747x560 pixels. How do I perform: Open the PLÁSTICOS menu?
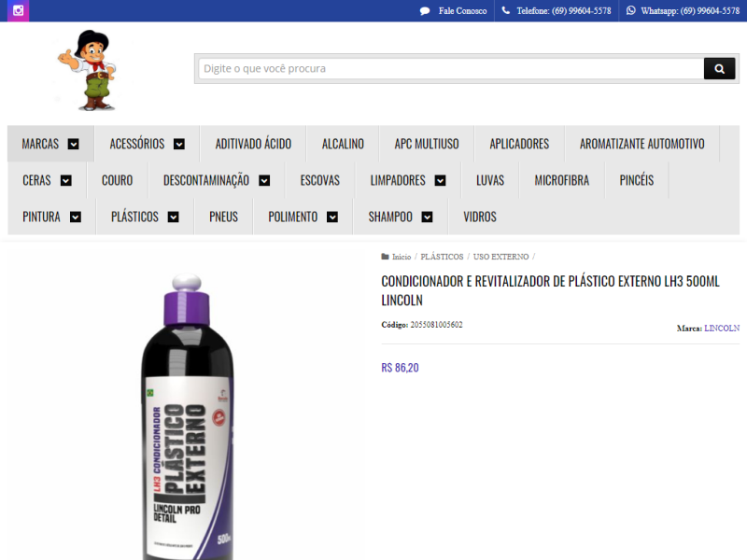click(134, 217)
